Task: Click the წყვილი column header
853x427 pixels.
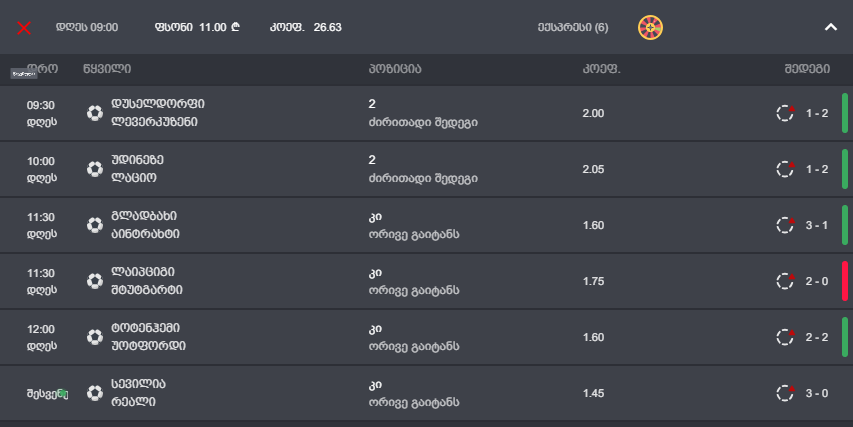Action: [x=107, y=69]
